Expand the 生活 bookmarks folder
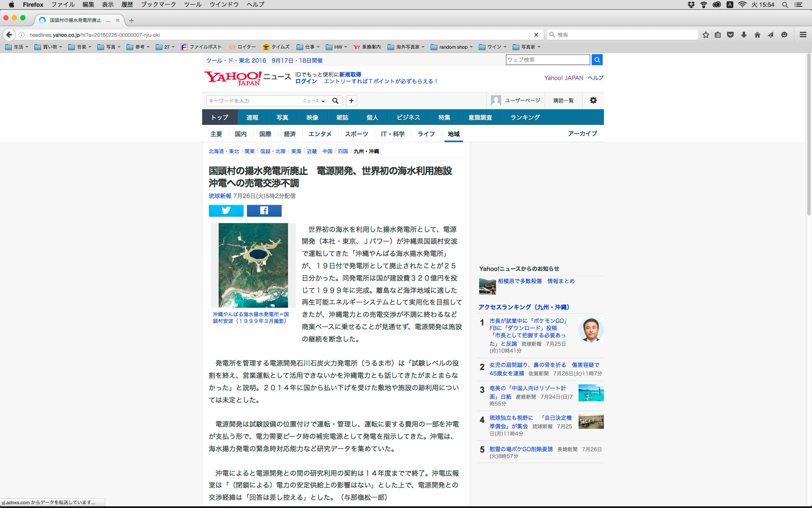The image size is (812, 508). (17, 47)
